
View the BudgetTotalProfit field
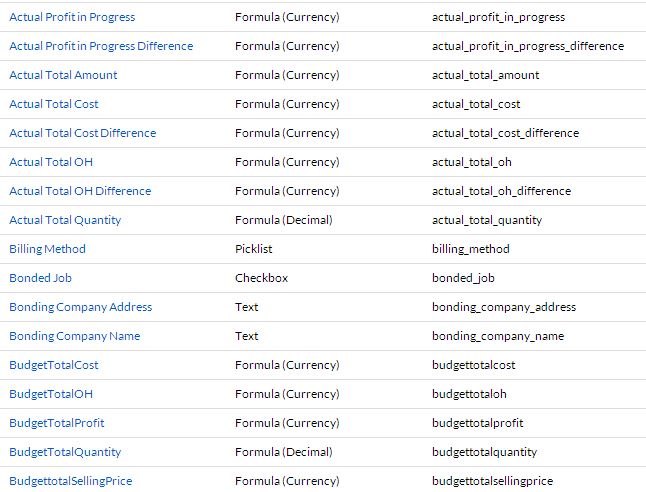pyautogui.click(x=56, y=423)
